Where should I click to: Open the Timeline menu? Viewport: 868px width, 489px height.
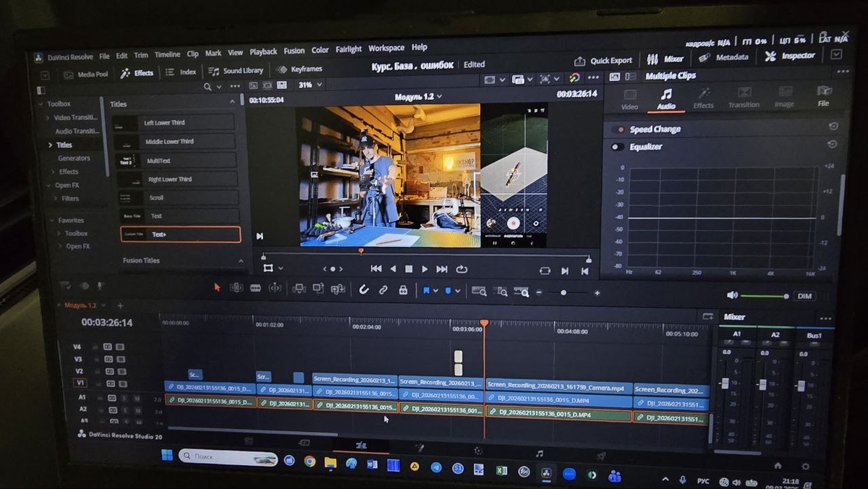(167, 54)
